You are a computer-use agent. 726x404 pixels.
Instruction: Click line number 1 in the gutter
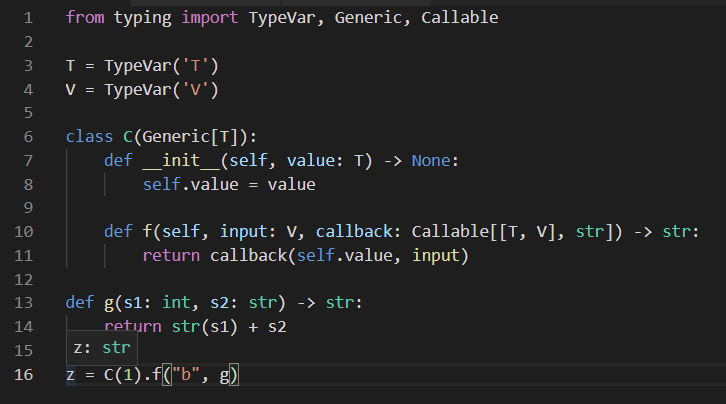[x=28, y=18]
